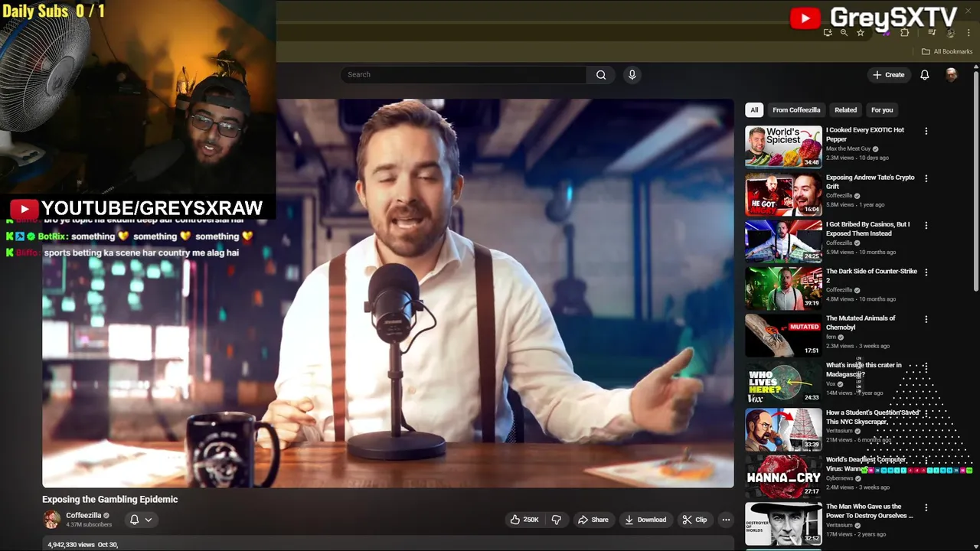The image size is (980, 551).
Task: Click the Clip button
Action: point(694,520)
